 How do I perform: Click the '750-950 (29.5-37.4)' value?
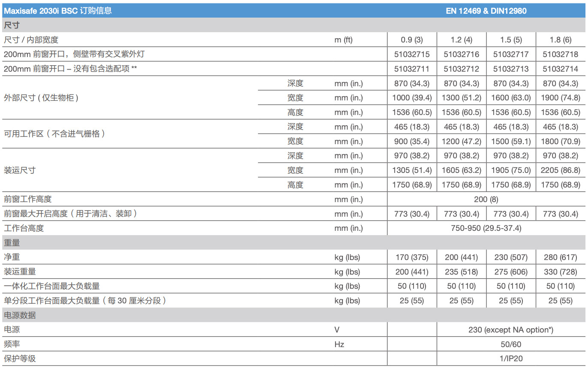click(x=486, y=228)
